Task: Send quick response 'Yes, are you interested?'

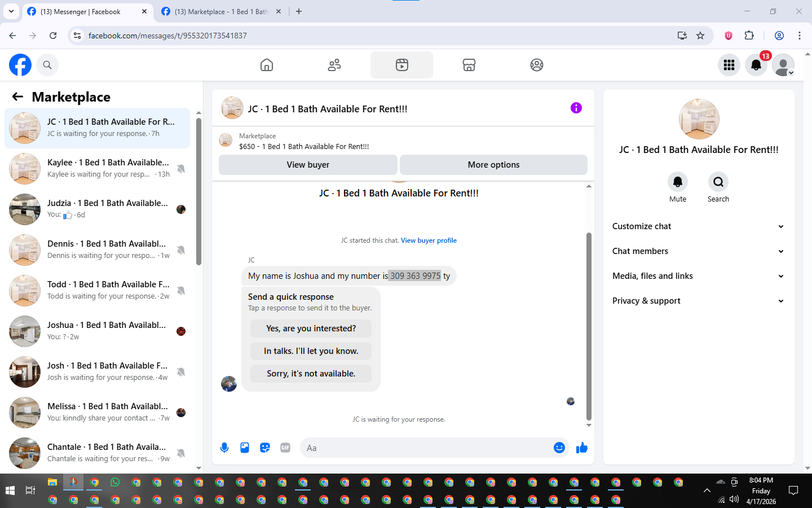Action: 311,329
